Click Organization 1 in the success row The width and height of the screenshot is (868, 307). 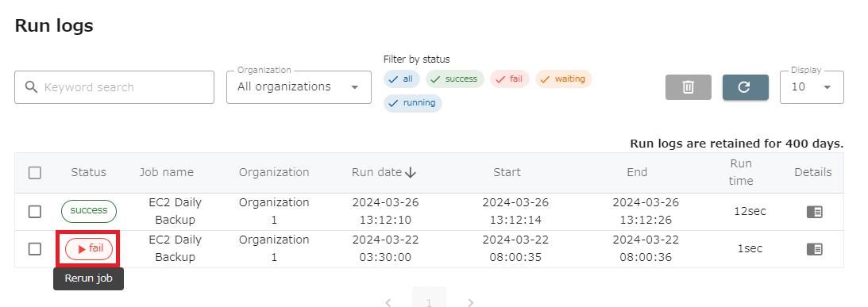pyautogui.click(x=274, y=211)
